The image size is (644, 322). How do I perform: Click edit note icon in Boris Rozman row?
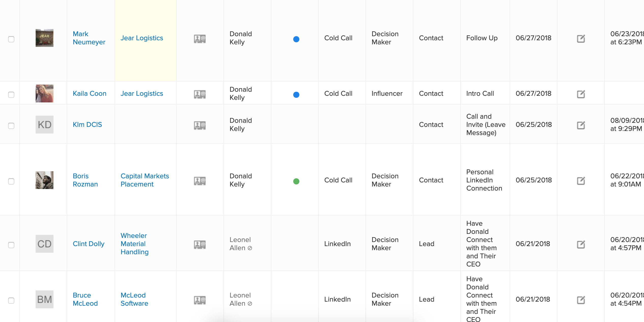click(x=581, y=181)
